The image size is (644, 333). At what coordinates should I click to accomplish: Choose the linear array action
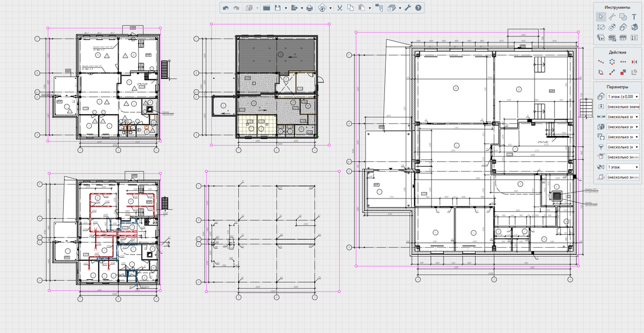[x=623, y=62]
